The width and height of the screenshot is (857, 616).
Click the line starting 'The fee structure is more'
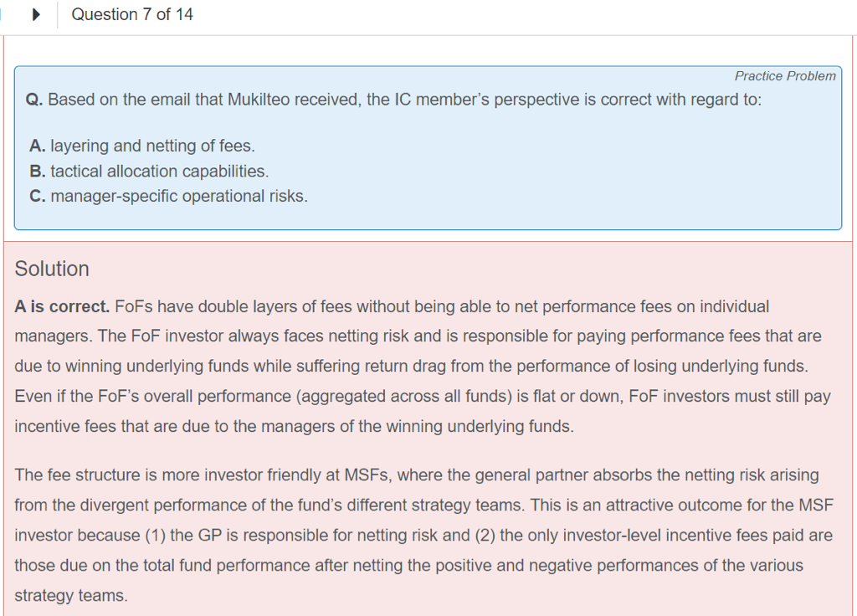(x=417, y=475)
